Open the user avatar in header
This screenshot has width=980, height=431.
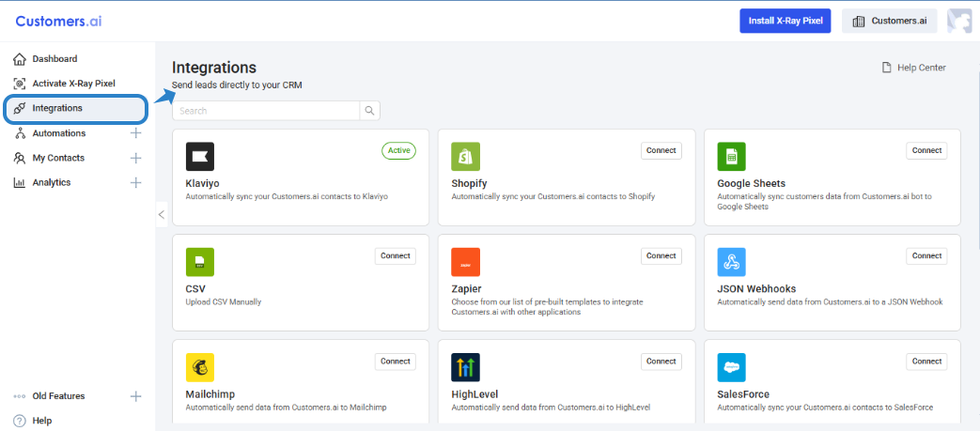point(958,21)
